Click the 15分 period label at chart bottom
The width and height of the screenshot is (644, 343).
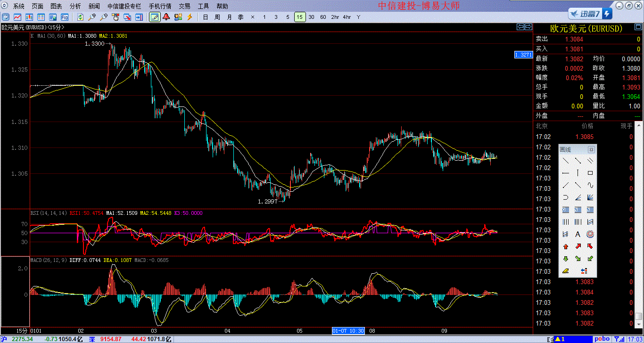(x=22, y=331)
